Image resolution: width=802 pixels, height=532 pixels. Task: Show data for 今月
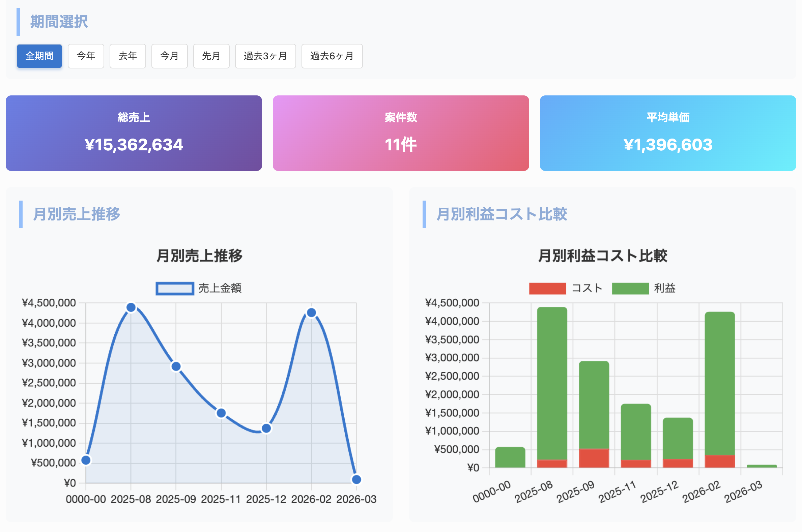pos(169,56)
